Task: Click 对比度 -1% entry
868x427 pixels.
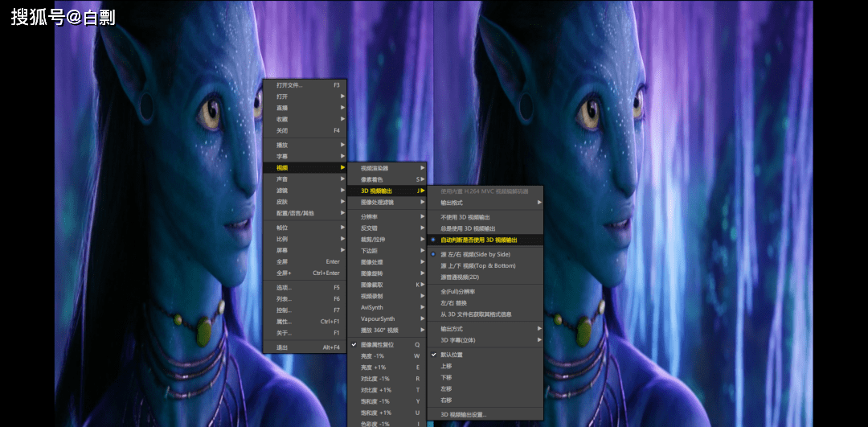Action: coord(387,379)
